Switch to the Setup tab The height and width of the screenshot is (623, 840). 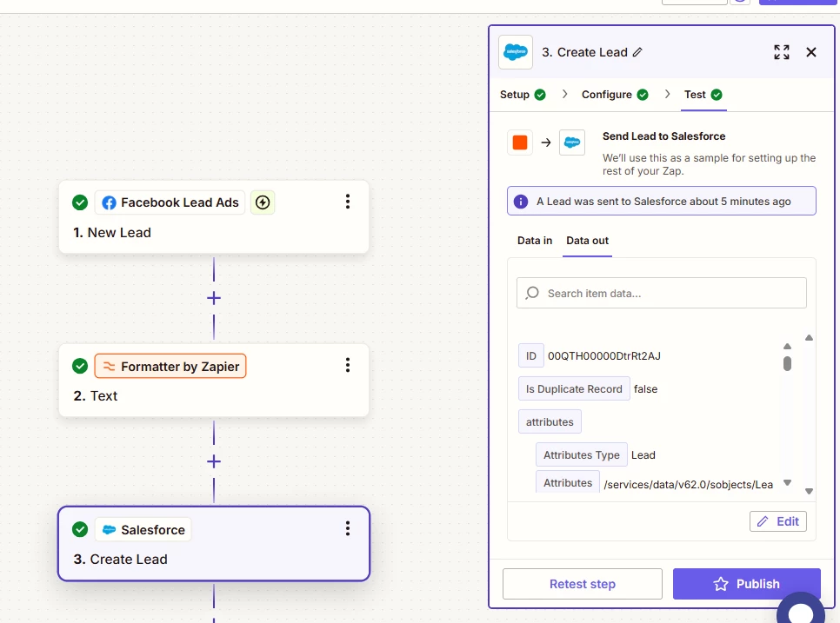523,95
